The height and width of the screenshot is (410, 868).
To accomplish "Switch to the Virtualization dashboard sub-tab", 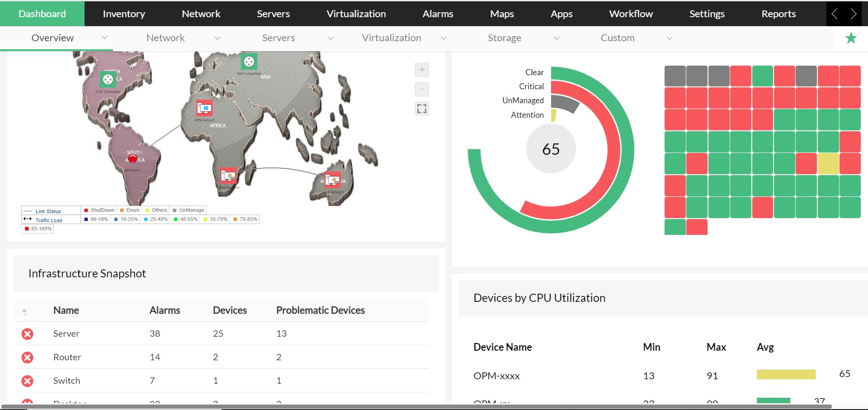I will click(x=391, y=38).
